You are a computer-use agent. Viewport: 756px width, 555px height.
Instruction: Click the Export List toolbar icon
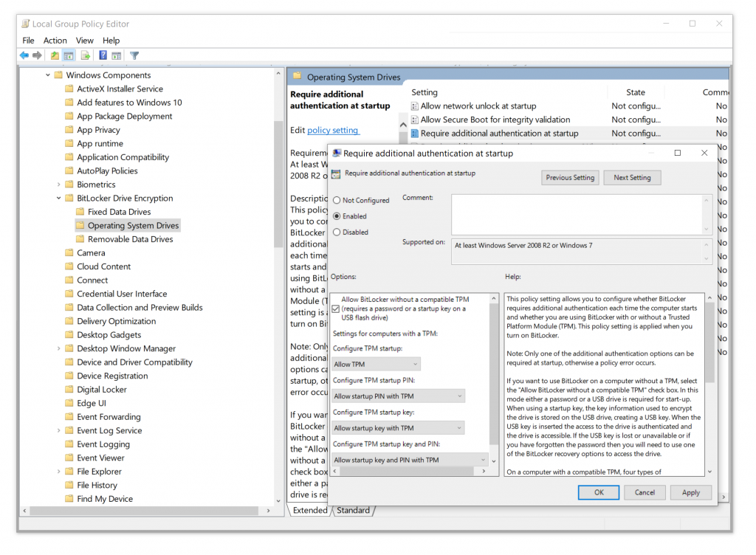tap(86, 55)
